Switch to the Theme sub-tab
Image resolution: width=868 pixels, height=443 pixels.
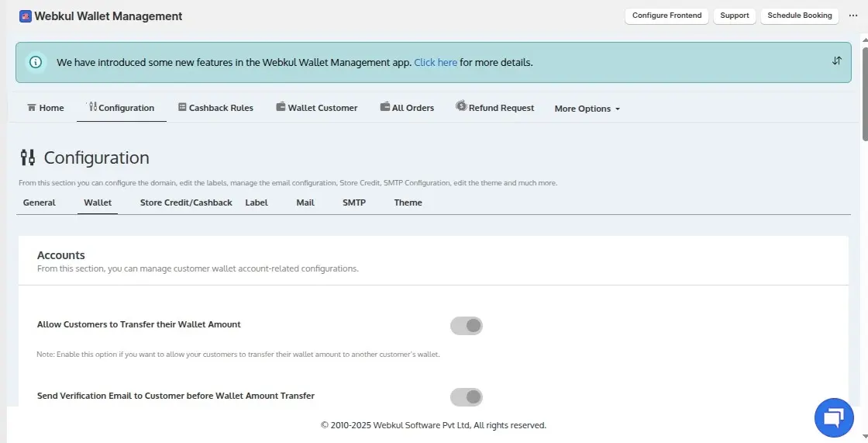pos(408,202)
